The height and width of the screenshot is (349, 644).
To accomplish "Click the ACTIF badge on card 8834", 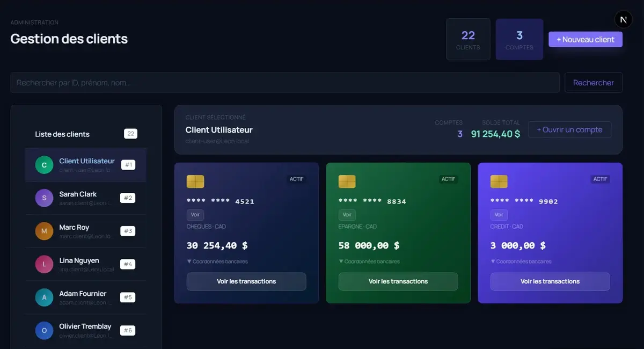I will point(449,179).
